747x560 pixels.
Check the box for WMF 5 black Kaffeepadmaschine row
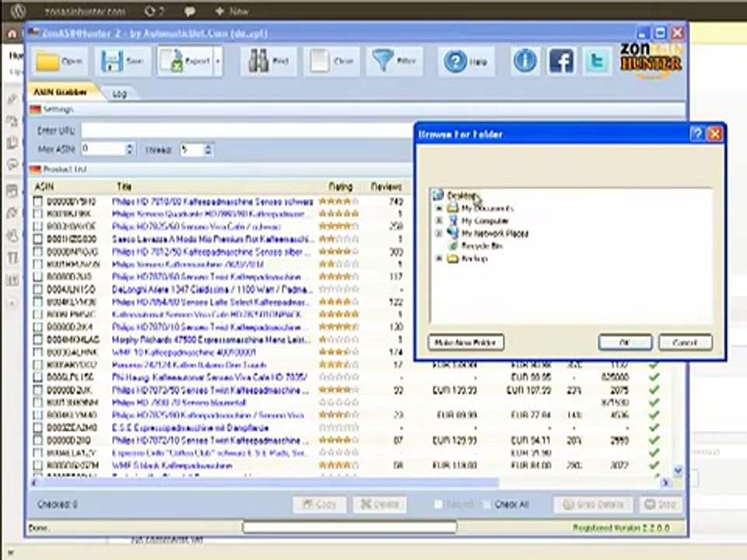[x=37, y=465]
